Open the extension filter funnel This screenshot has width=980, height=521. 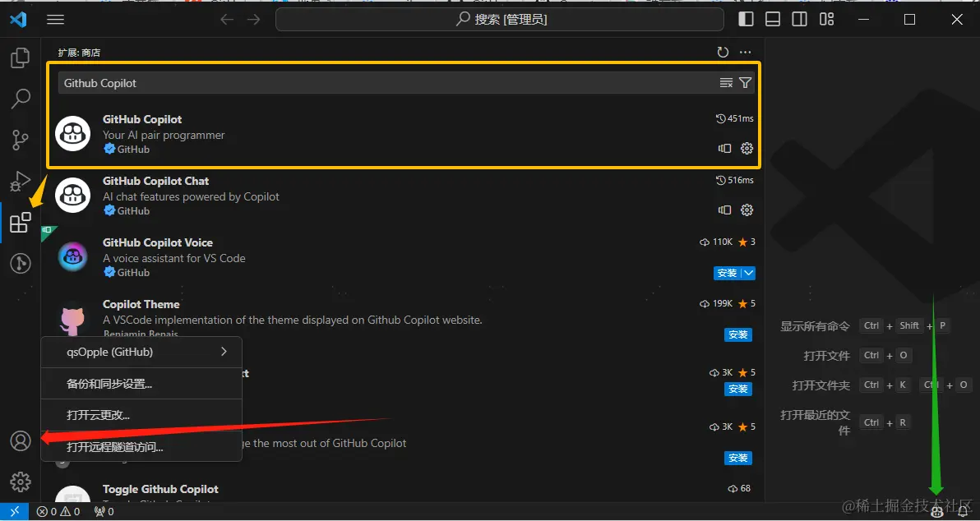pyautogui.click(x=745, y=82)
